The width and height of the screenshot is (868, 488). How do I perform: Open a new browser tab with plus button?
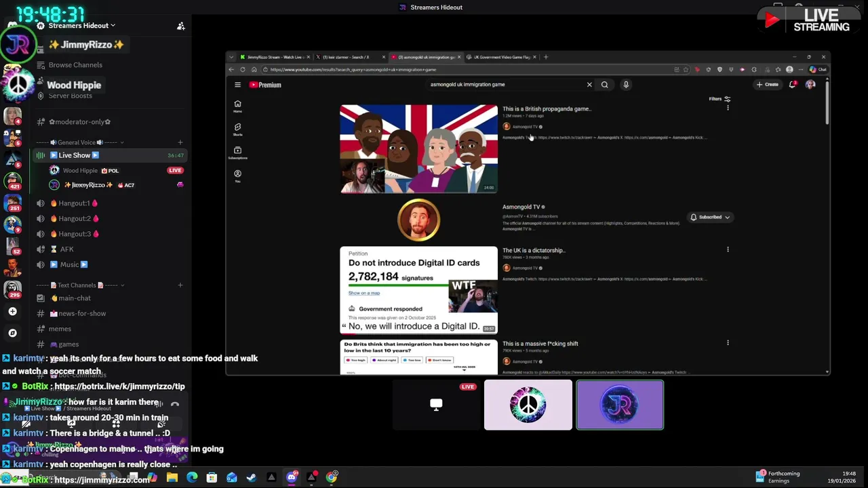546,57
